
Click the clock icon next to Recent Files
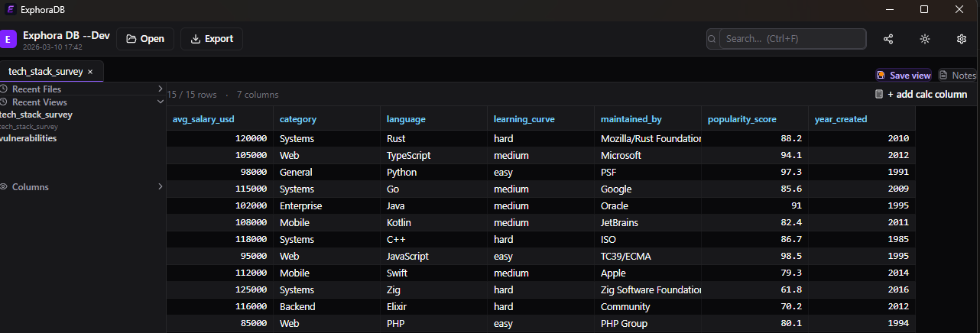point(4,89)
